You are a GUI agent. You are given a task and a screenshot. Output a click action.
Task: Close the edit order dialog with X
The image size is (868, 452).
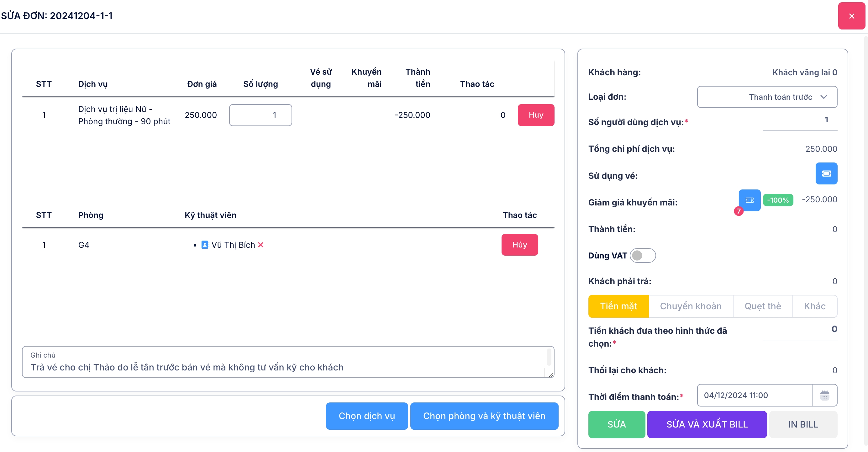(x=851, y=16)
